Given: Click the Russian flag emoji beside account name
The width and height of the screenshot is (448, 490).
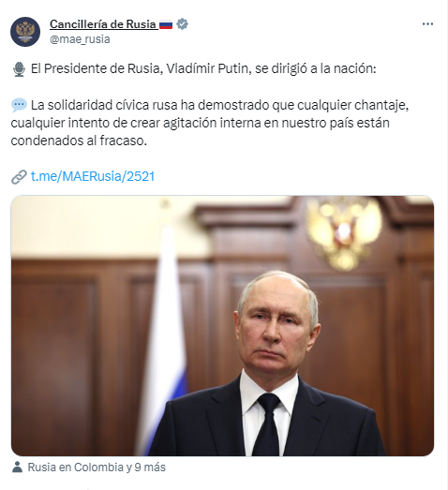Looking at the screenshot, I should (x=166, y=24).
